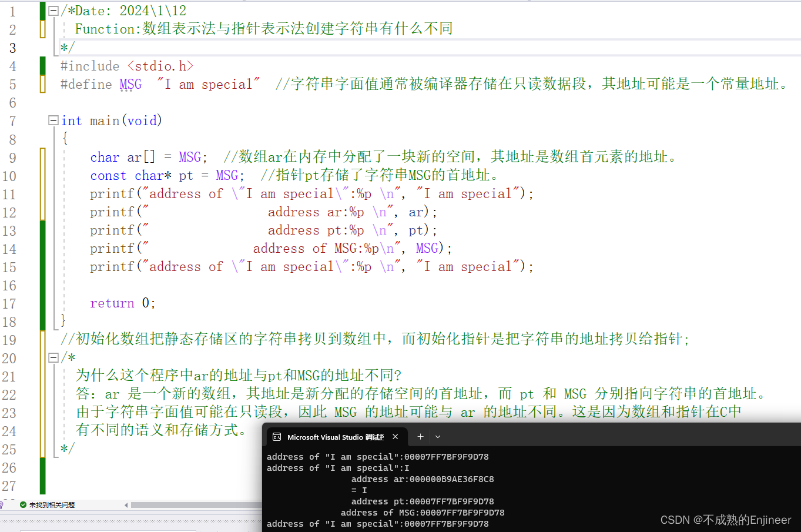
Task: Close the Microsoft Visual Studio debug console tab
Action: (396, 437)
